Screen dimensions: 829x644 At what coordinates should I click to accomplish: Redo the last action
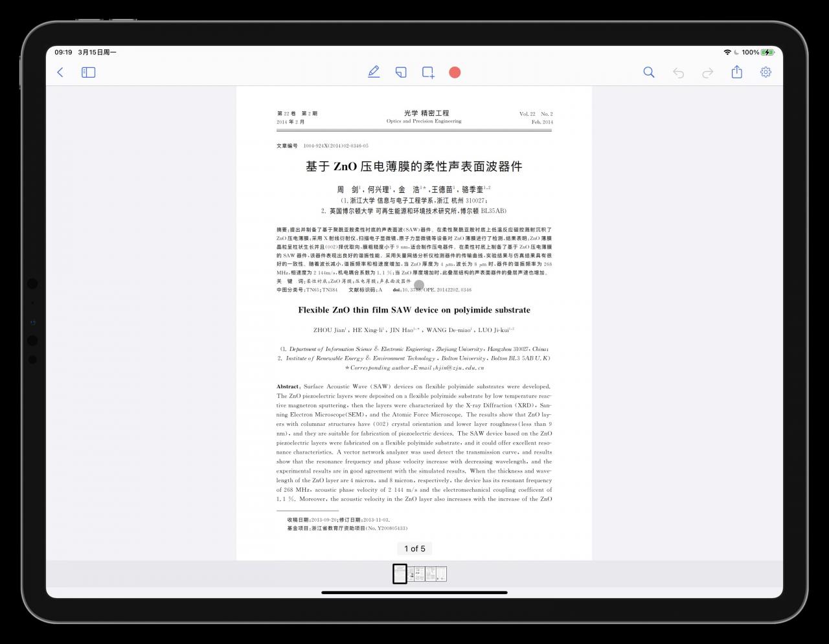(708, 72)
